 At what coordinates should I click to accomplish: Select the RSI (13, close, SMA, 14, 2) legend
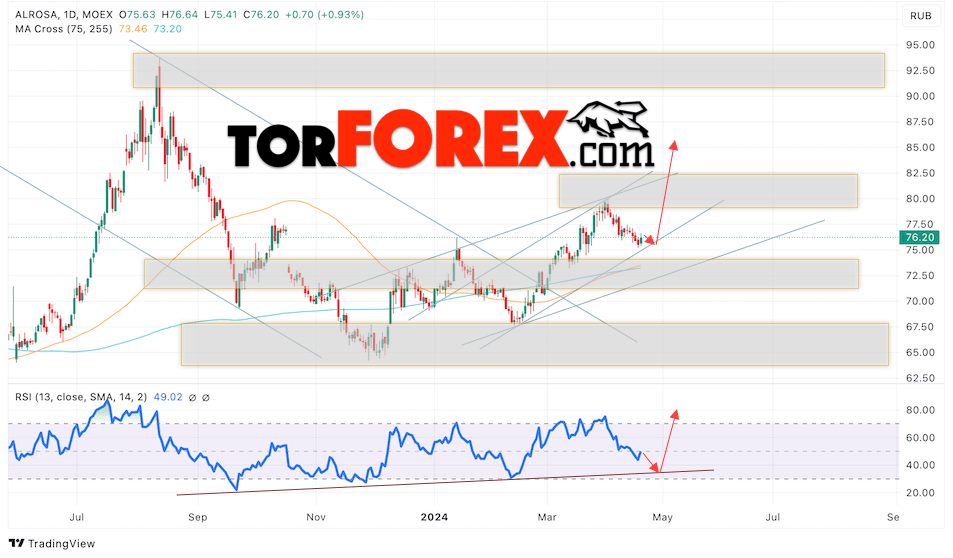(x=81, y=397)
